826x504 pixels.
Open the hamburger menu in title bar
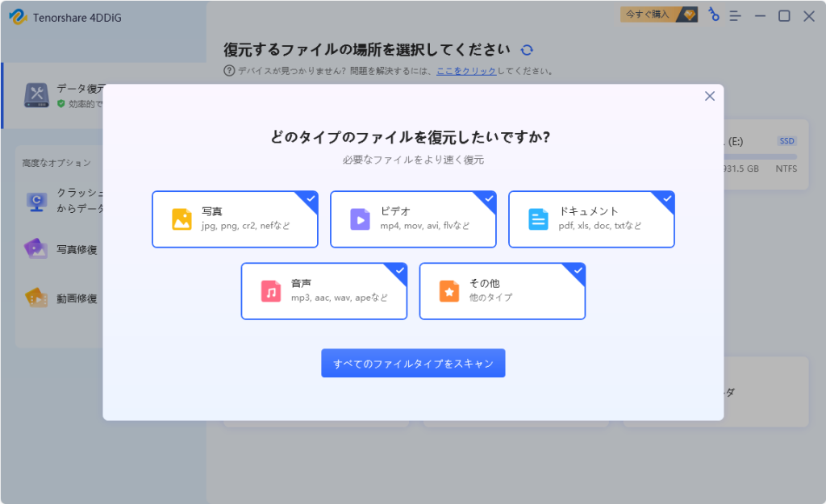tap(735, 16)
